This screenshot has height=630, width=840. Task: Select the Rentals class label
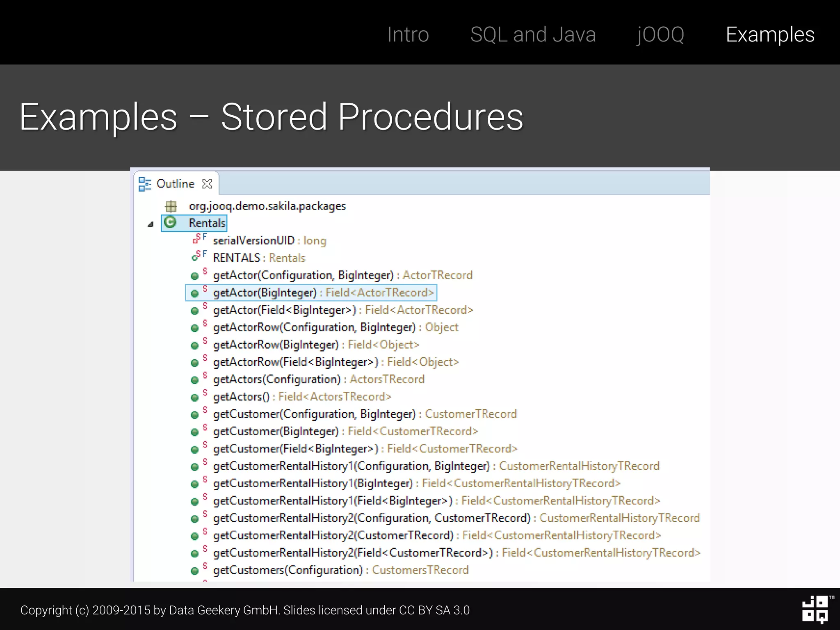click(207, 223)
